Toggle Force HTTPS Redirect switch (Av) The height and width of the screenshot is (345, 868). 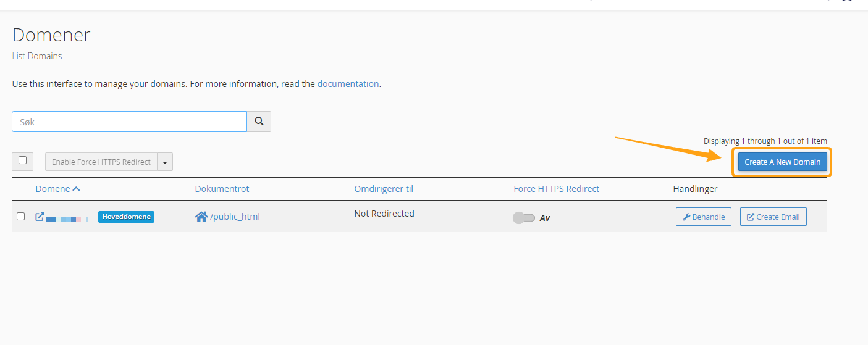pos(523,218)
